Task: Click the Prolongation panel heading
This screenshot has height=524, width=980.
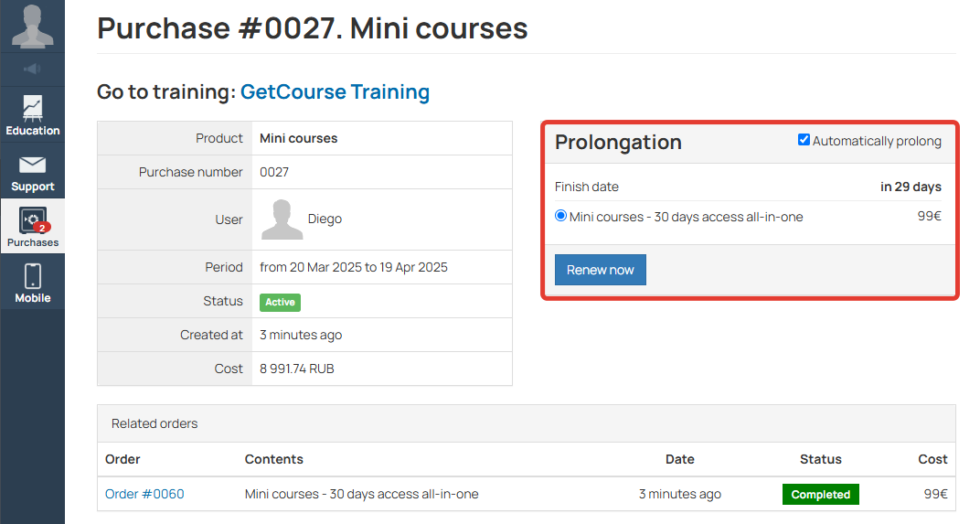Action: 618,142
